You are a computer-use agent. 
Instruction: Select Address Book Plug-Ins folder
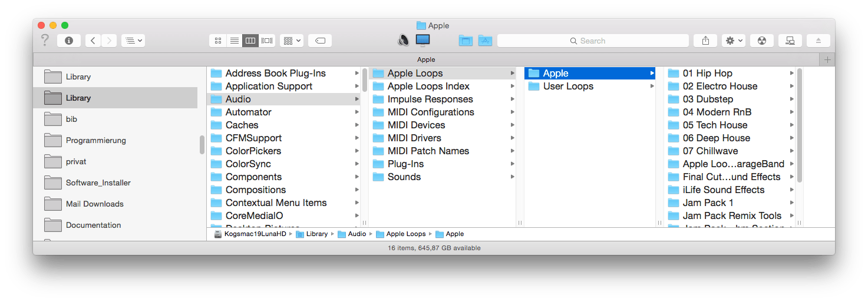pos(284,73)
